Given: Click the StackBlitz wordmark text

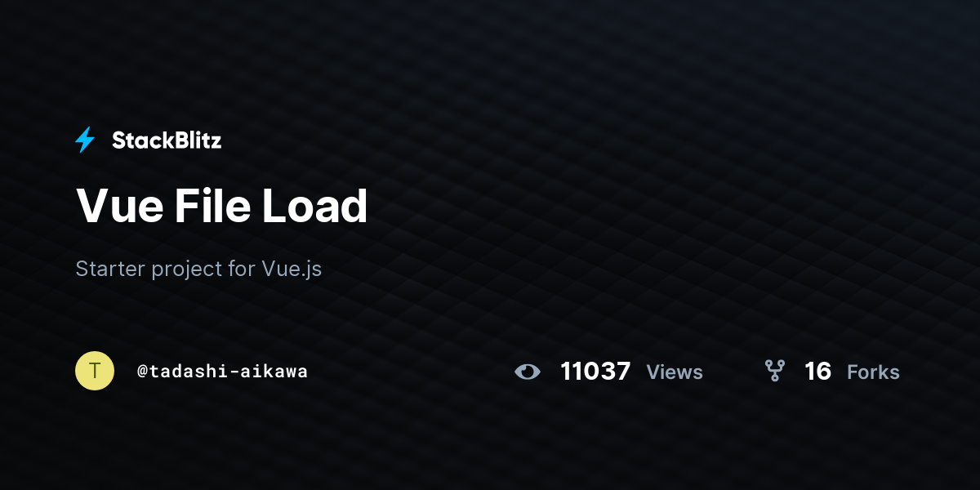Looking at the screenshot, I should 167,140.
